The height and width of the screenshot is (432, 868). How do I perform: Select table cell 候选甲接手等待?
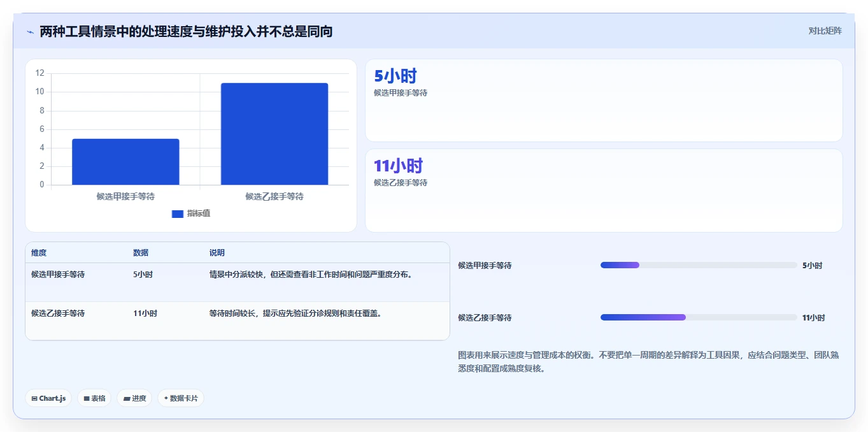(x=58, y=275)
